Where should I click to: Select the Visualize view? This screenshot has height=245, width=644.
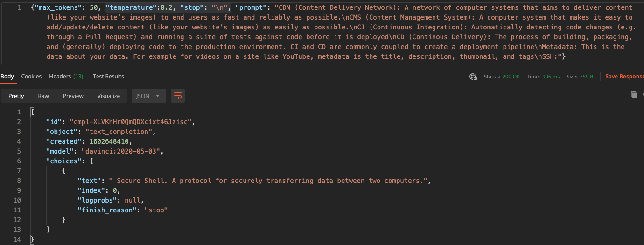(x=109, y=96)
